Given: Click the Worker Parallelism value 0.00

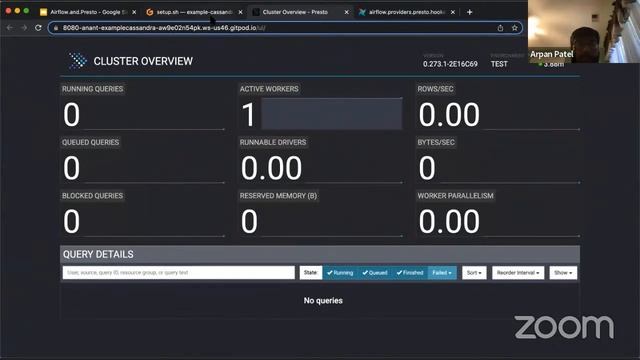Looking at the screenshot, I should pyautogui.click(x=449, y=222).
